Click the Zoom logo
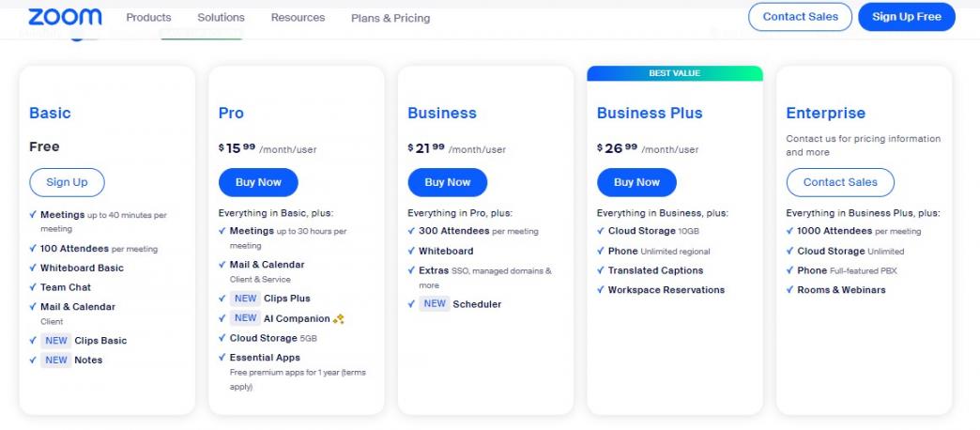This screenshot has height=430, width=980. (x=65, y=17)
